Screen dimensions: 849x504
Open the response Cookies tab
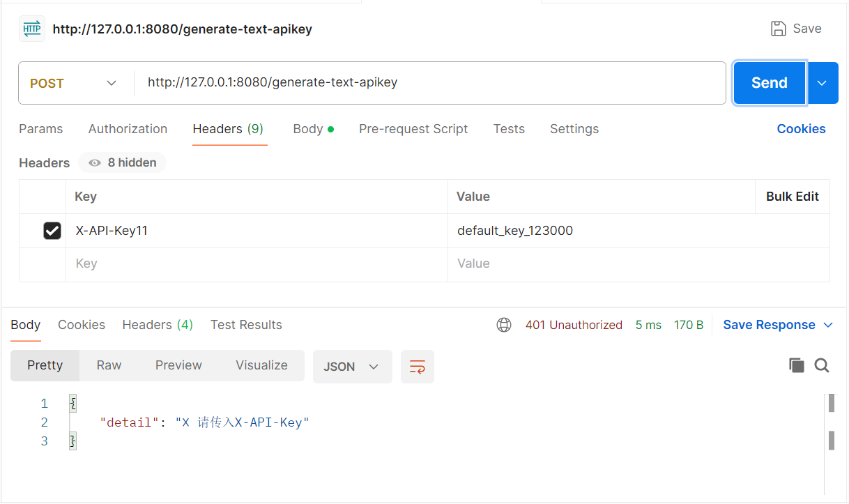coord(82,325)
